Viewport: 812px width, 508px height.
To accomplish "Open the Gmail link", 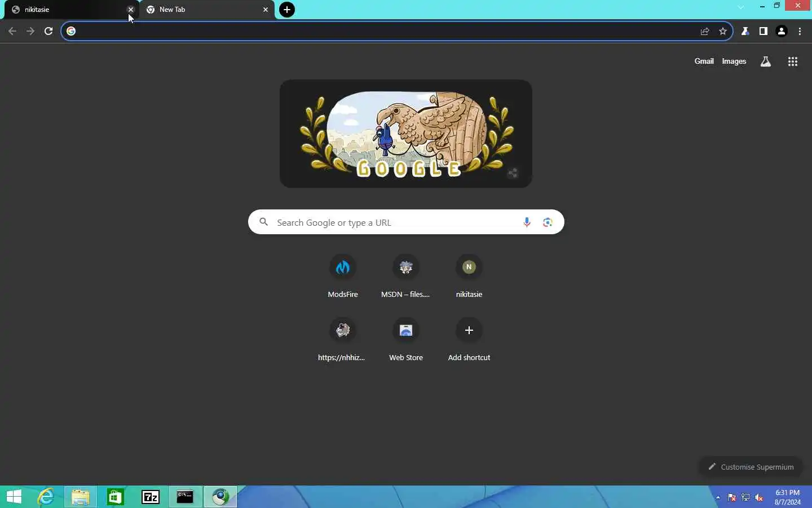I will click(x=704, y=62).
